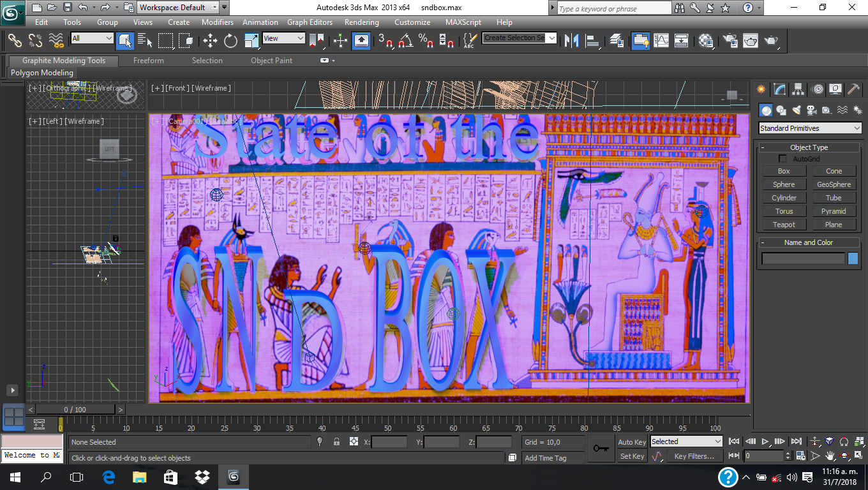
Task: Choose the Bind to Space Warp tool
Action: tap(57, 40)
